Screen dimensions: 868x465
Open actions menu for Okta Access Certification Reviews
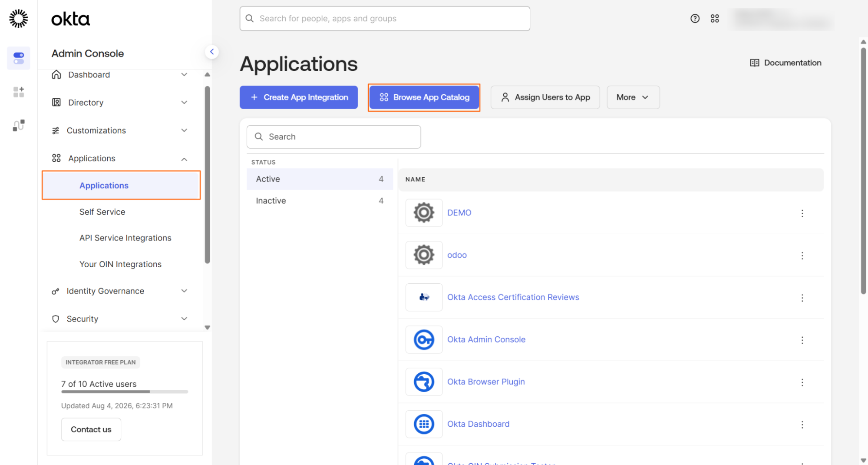(802, 298)
